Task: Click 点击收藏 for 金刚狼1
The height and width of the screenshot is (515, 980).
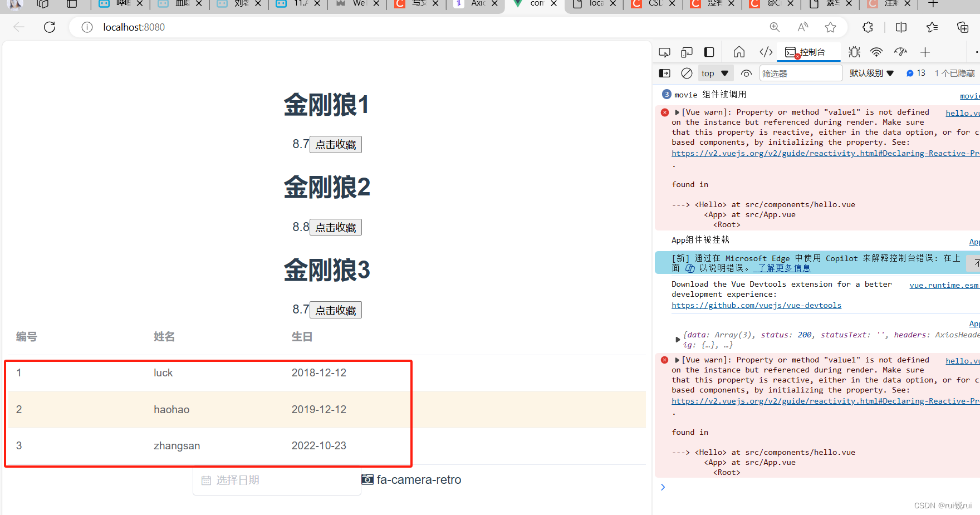Action: pos(336,144)
